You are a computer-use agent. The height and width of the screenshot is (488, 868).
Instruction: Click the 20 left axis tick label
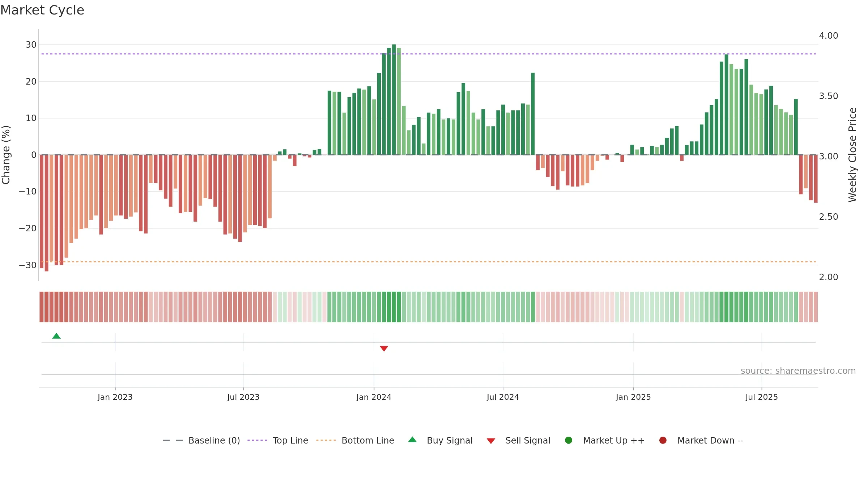click(x=31, y=82)
